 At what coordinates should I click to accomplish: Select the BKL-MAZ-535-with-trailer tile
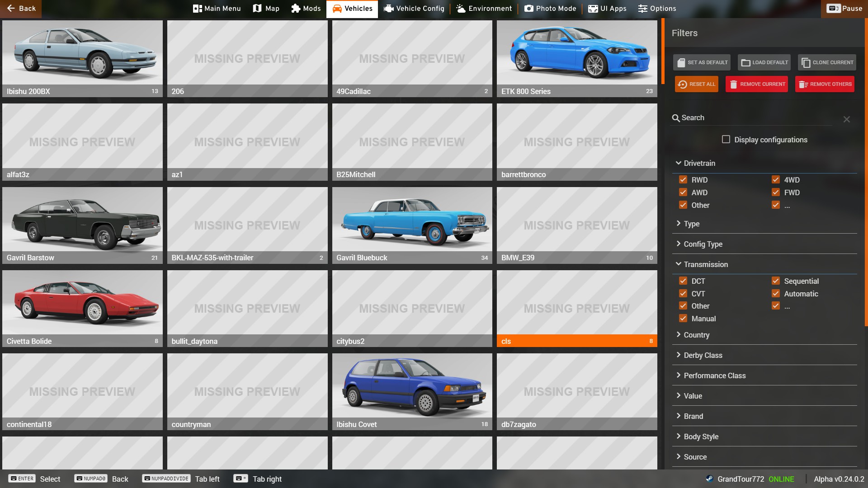tap(247, 225)
